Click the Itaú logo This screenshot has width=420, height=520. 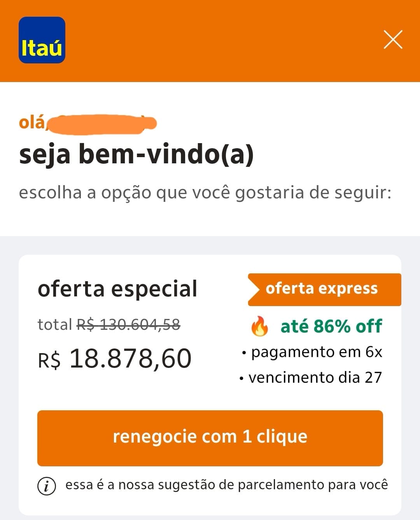click(x=42, y=40)
